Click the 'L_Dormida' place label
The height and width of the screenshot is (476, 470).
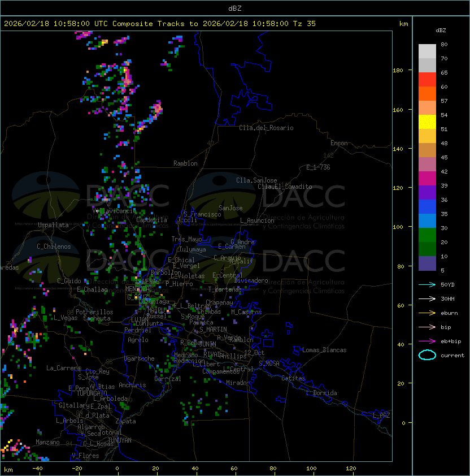[x=321, y=393]
